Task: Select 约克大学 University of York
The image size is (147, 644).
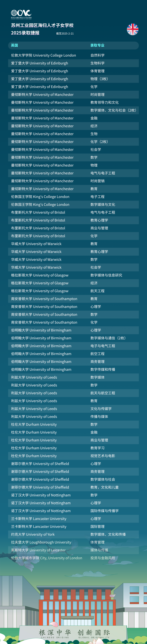Action: click(33, 534)
